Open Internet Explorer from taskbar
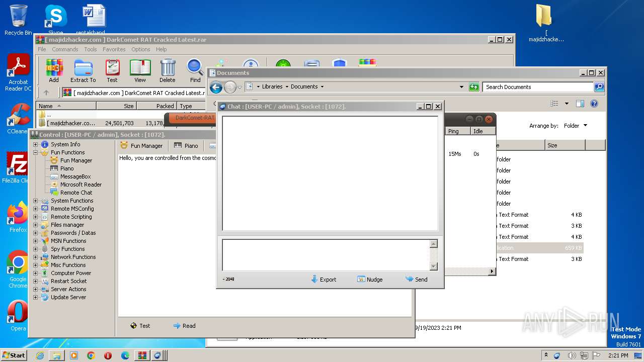This screenshot has height=362, width=644. point(40,355)
